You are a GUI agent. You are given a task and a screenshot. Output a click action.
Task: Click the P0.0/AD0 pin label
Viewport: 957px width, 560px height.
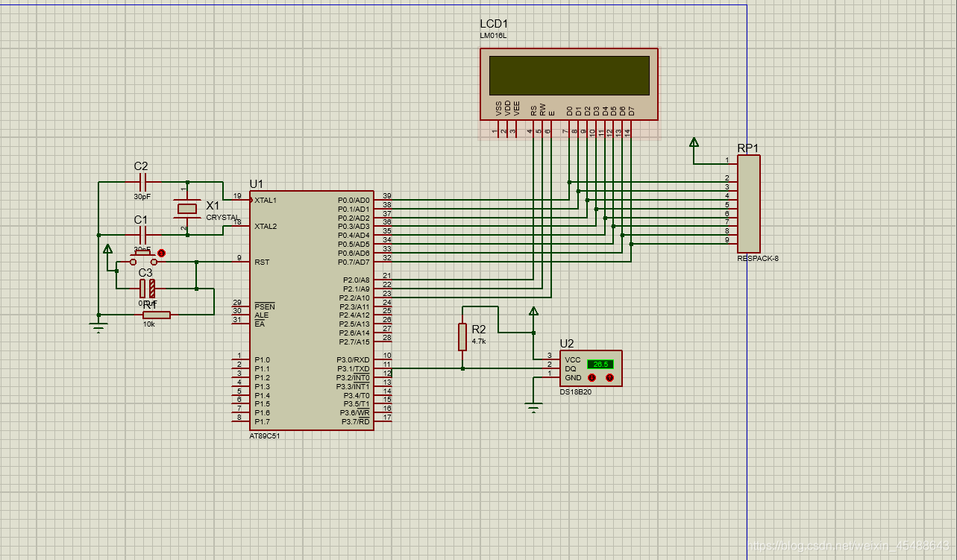[354, 200]
